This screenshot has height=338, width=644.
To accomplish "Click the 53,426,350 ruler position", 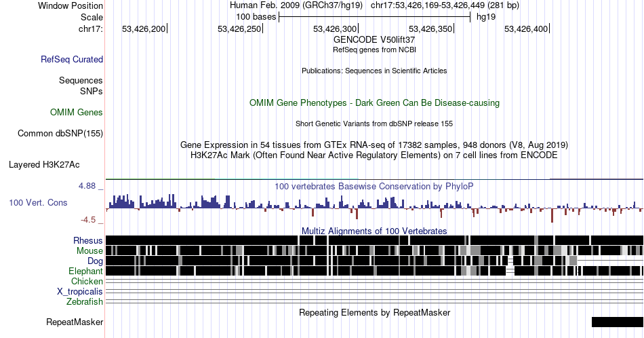I will [x=430, y=29].
